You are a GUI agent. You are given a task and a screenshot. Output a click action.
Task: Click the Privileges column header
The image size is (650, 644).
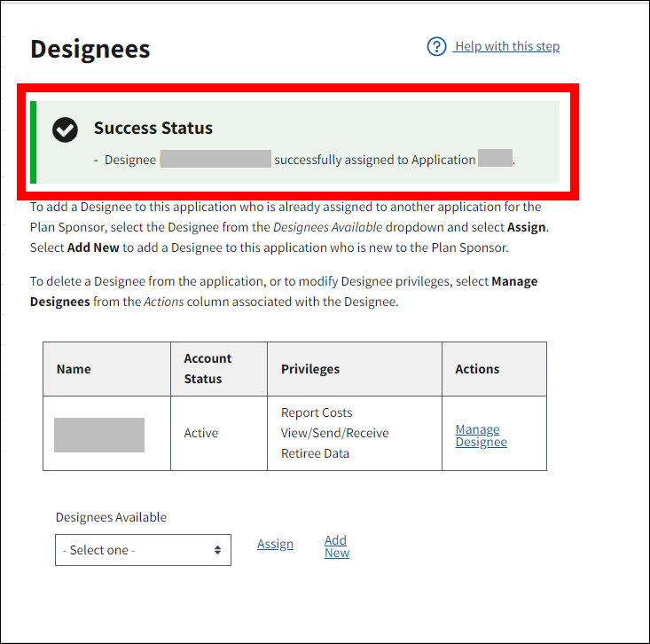[x=310, y=369]
